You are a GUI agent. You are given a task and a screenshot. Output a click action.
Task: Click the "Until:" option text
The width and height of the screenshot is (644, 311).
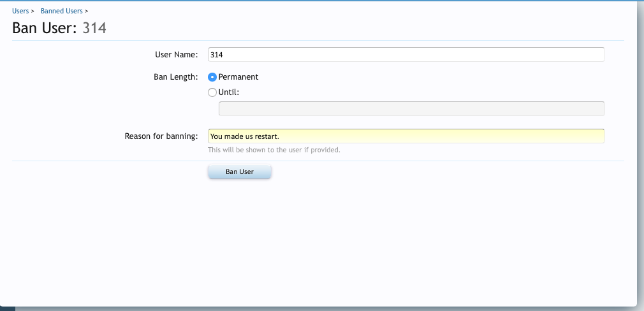click(x=228, y=92)
